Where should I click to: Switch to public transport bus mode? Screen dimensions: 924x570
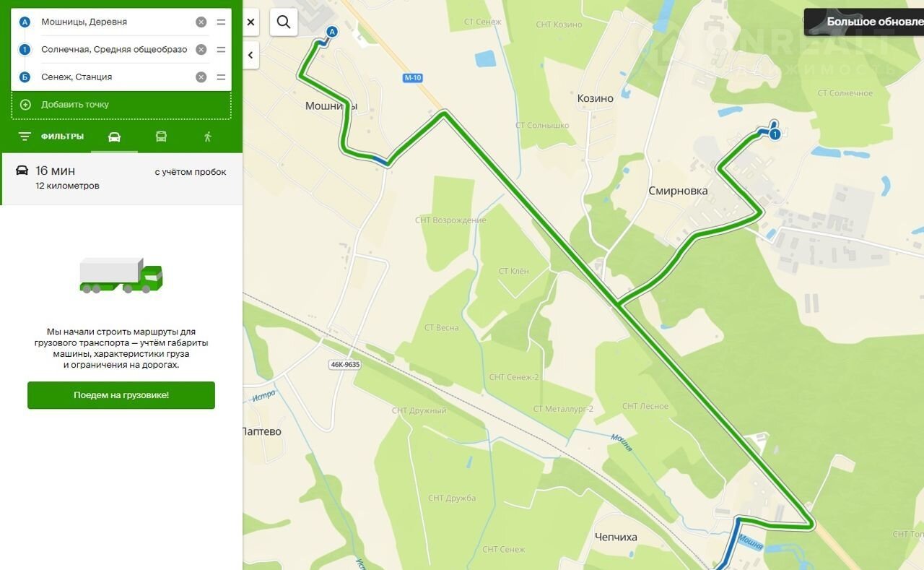click(x=161, y=137)
